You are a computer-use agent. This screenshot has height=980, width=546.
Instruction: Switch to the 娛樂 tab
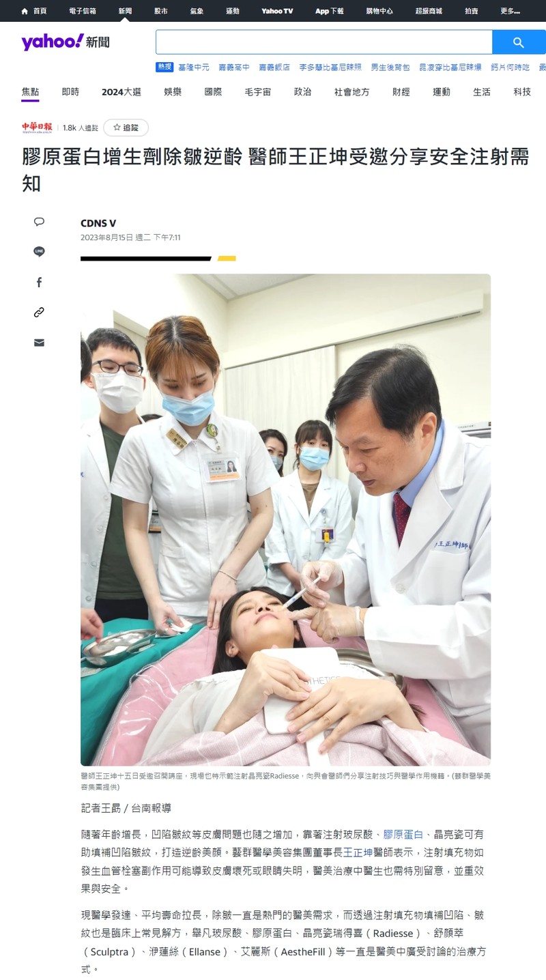tap(173, 92)
